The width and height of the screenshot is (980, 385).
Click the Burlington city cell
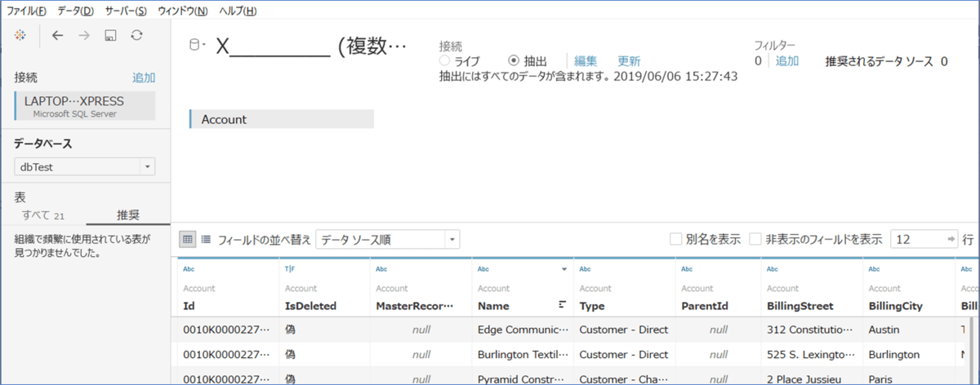click(x=909, y=355)
